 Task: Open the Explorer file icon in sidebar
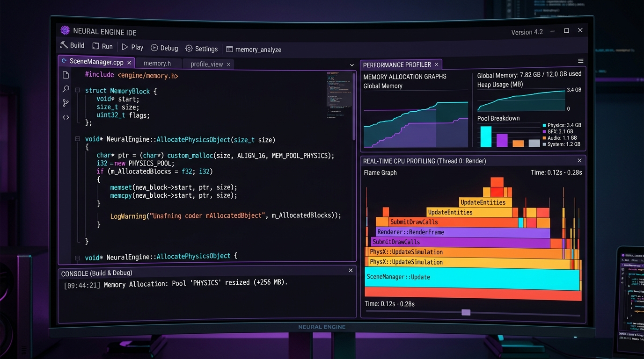coord(66,75)
